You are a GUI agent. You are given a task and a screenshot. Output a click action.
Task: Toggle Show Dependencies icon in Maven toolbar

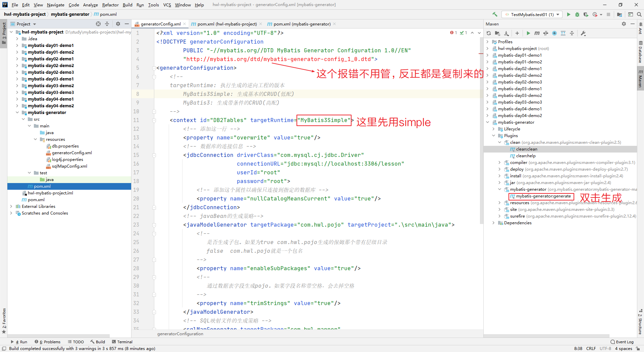[x=563, y=33]
